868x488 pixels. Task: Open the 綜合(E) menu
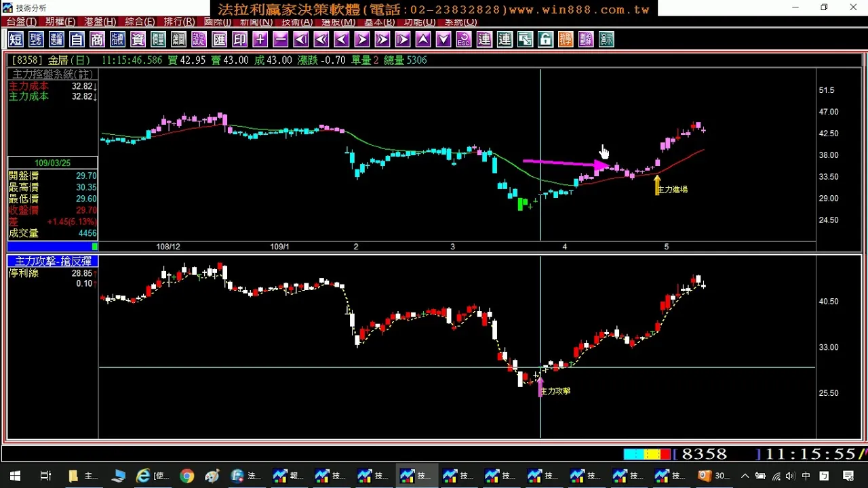140,22
